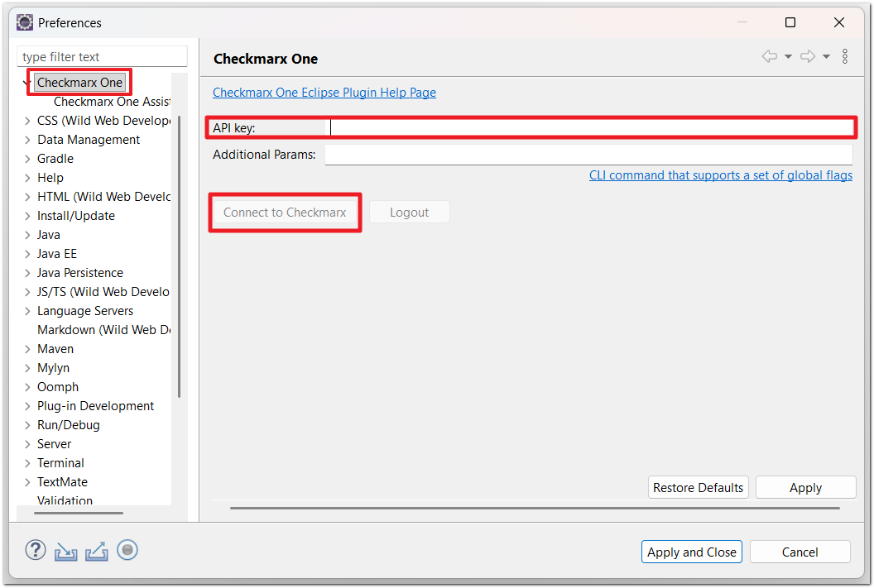This screenshot has height=588, width=874.
Task: Expand the TextMate tree node
Action: click(x=27, y=481)
